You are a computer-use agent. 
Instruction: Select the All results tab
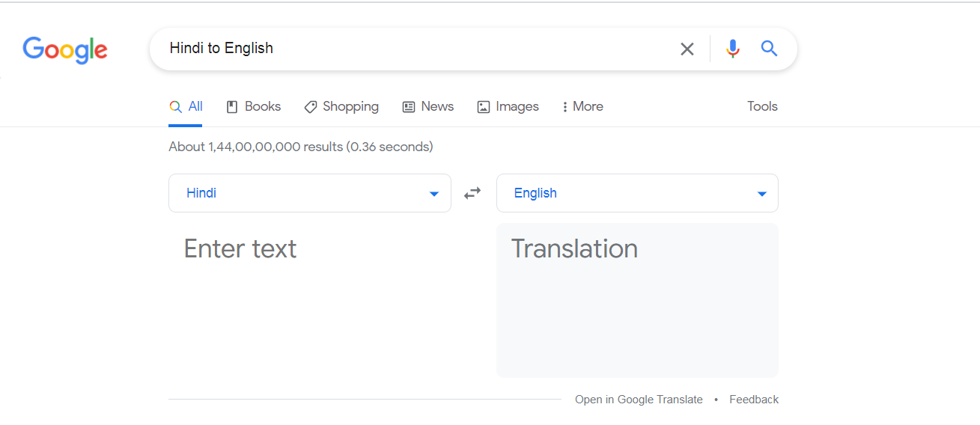186,107
